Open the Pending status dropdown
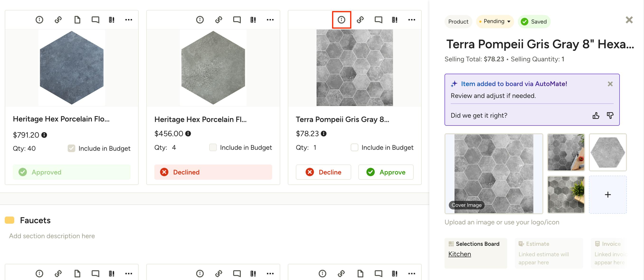The image size is (644, 280). (495, 22)
